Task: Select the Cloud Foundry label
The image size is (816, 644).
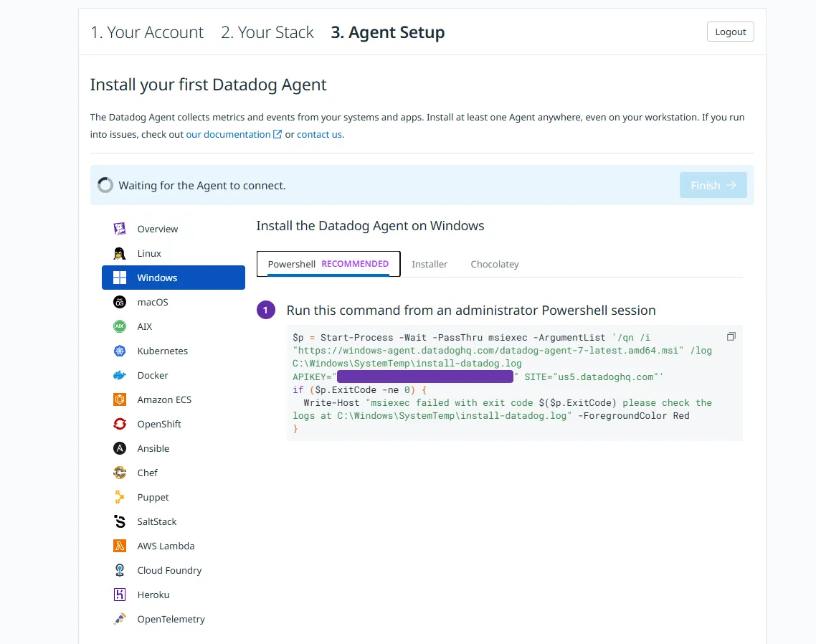Action: [169, 571]
